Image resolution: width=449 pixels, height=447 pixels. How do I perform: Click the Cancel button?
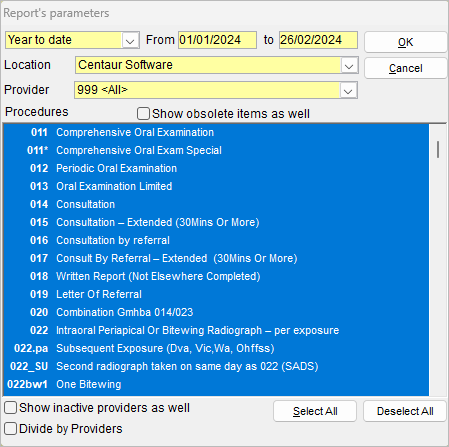[405, 68]
